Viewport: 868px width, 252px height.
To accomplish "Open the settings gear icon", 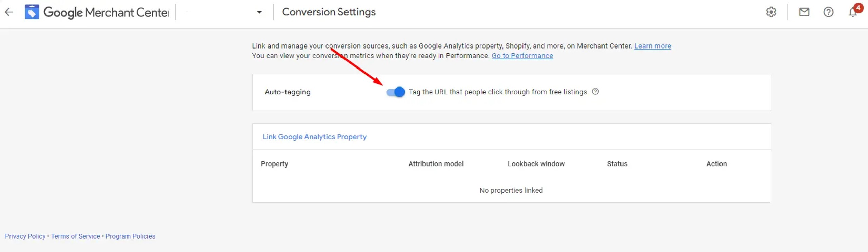I will tap(771, 12).
